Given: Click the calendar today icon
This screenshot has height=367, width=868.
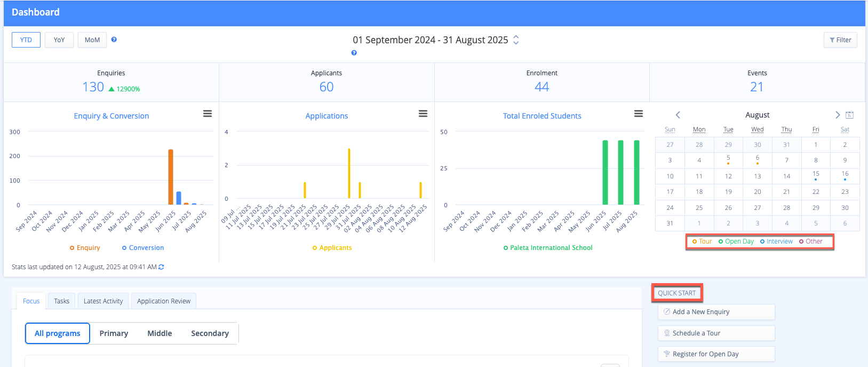Looking at the screenshot, I should [x=850, y=115].
